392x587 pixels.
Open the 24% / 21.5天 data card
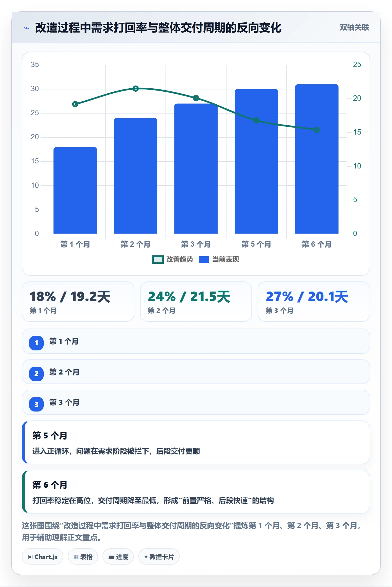[196, 302]
